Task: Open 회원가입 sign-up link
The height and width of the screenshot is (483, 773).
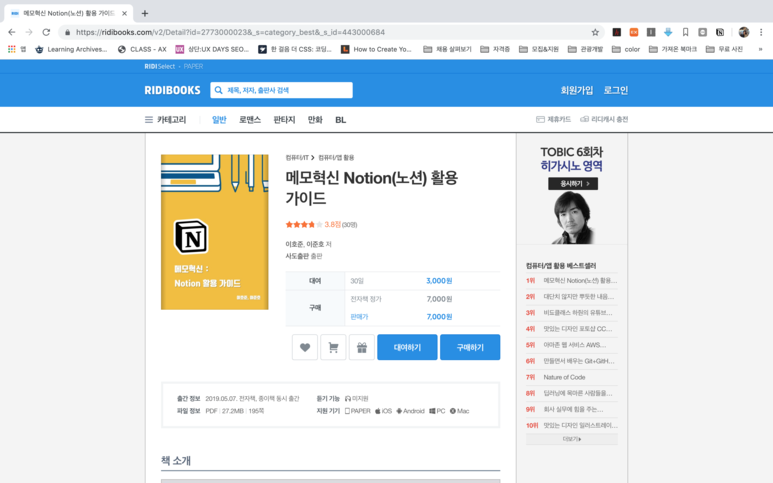Action: coord(577,90)
